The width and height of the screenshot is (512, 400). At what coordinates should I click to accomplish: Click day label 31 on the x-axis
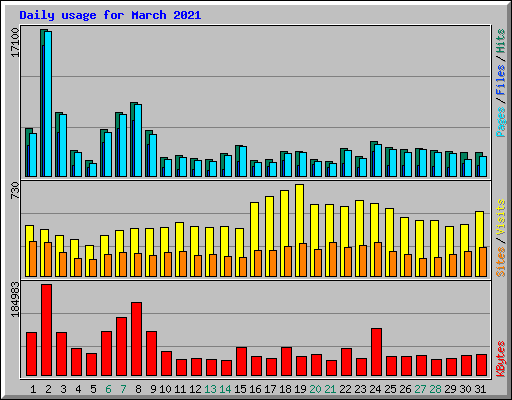coord(480,389)
